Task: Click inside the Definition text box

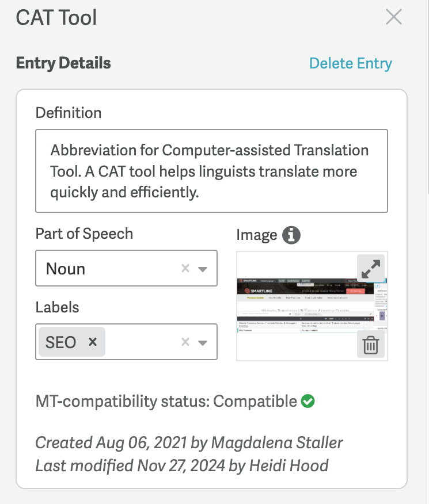Action: click(x=211, y=171)
